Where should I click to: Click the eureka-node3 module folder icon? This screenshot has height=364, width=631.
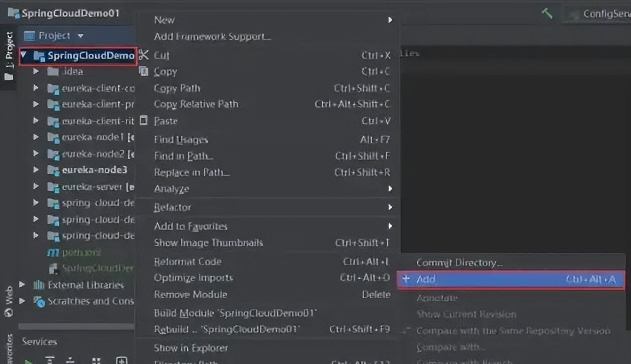pos(53,170)
